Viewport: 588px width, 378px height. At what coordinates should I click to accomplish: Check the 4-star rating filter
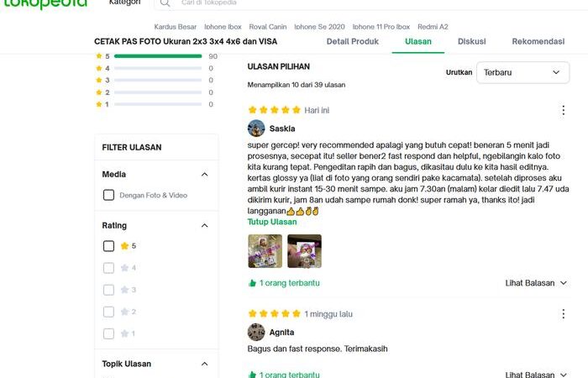click(x=108, y=268)
